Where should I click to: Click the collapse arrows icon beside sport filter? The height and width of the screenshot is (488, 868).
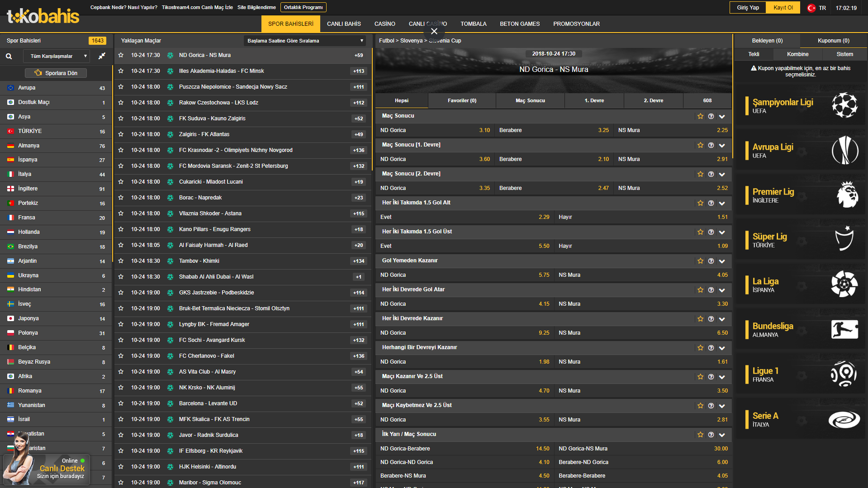[102, 56]
